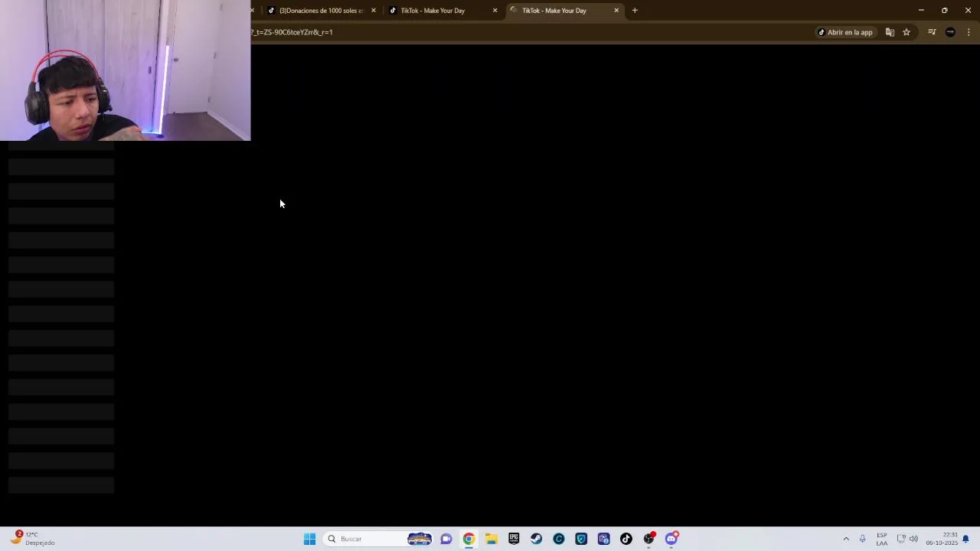
Task: Open a new browser tab
Action: 635,11
